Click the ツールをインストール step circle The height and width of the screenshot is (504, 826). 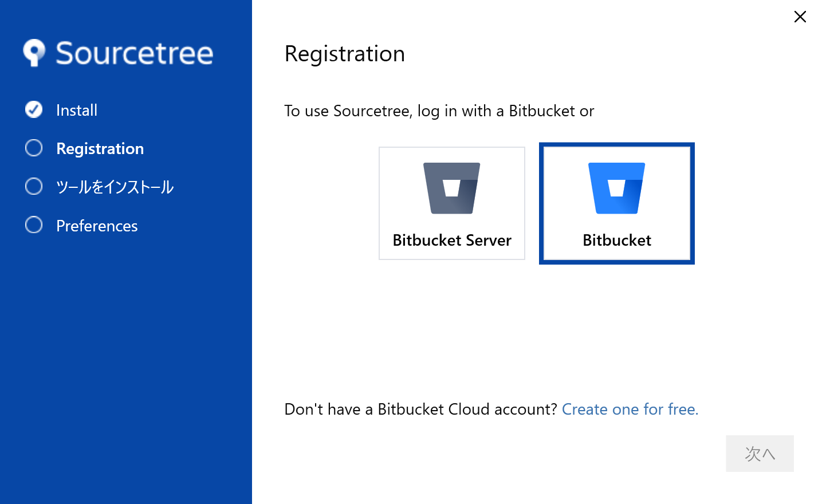pos(34,186)
